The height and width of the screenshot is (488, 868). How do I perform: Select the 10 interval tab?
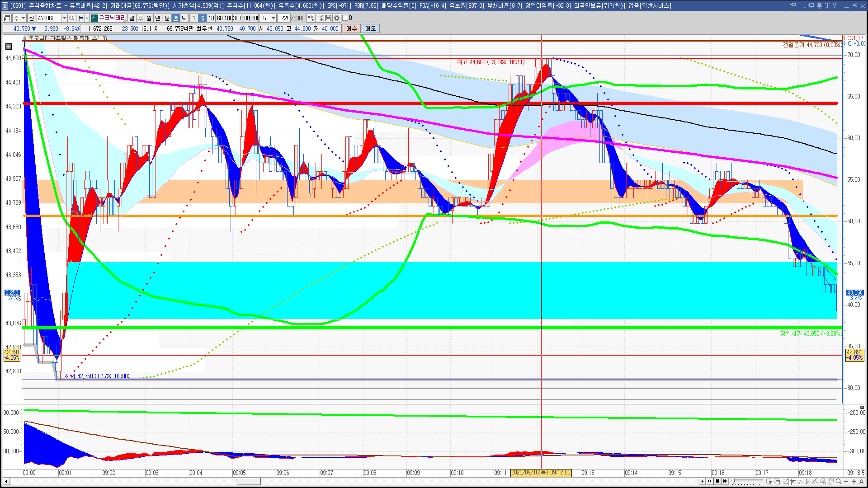click(211, 18)
